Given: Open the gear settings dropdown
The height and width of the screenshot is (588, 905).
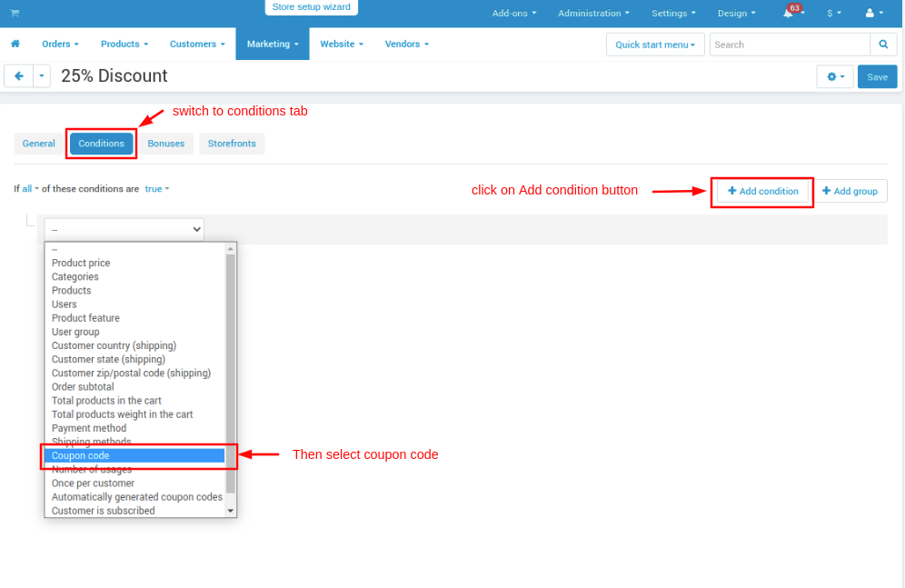Looking at the screenshot, I should 835,77.
